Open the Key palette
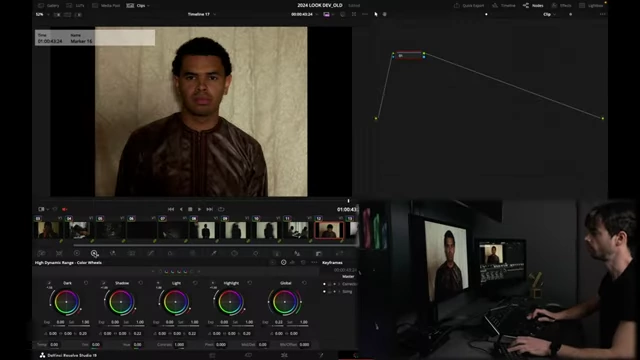The height and width of the screenshot is (360, 640). (318, 253)
